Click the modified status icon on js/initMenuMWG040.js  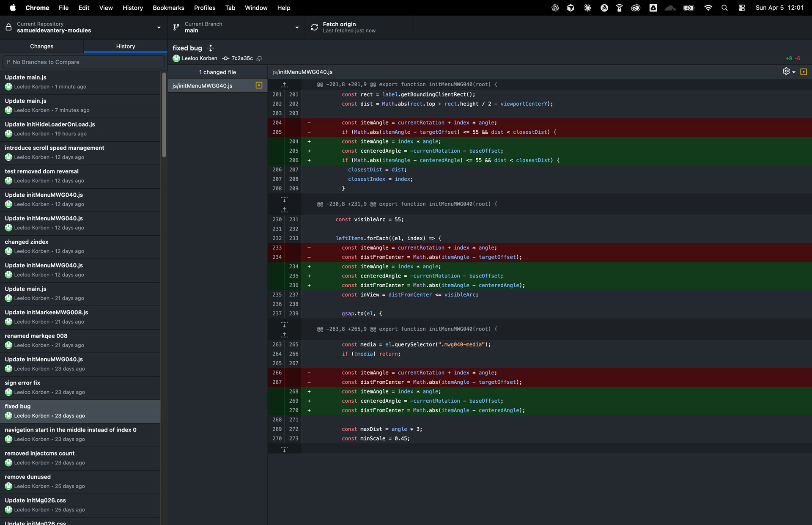pyautogui.click(x=259, y=85)
